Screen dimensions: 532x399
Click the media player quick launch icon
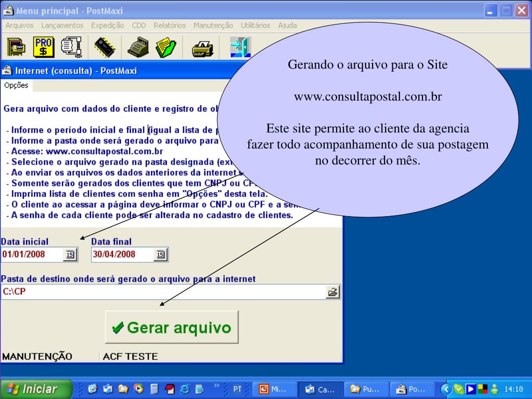click(x=138, y=389)
